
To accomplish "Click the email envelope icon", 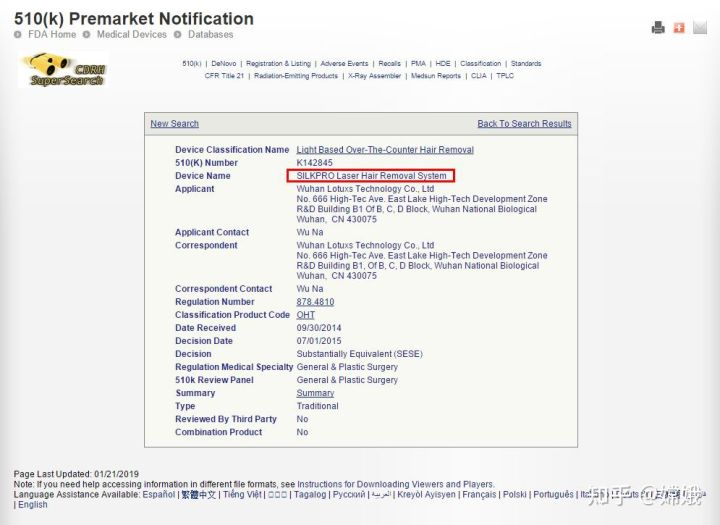I will (x=700, y=28).
